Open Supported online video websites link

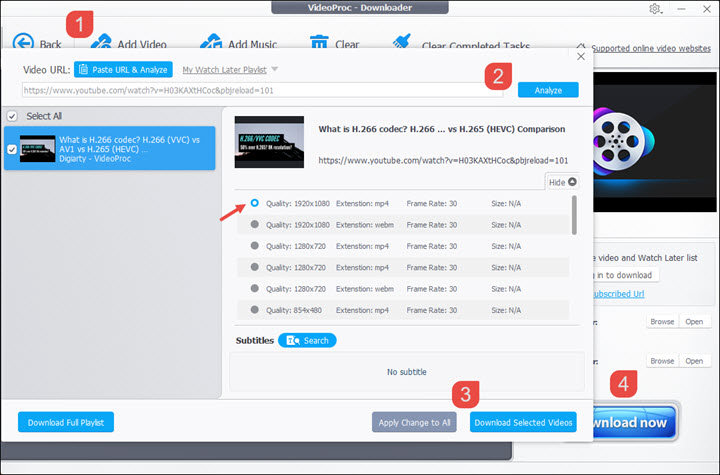[x=651, y=48]
